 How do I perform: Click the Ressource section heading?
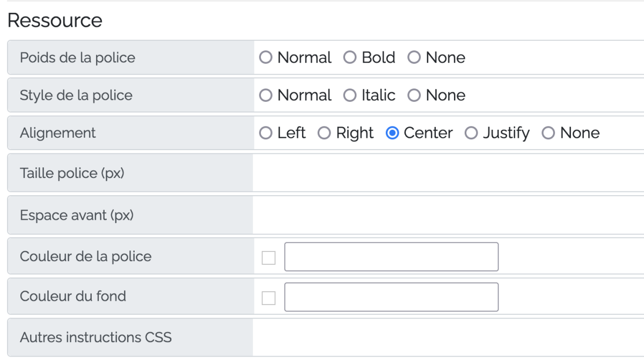click(x=55, y=20)
